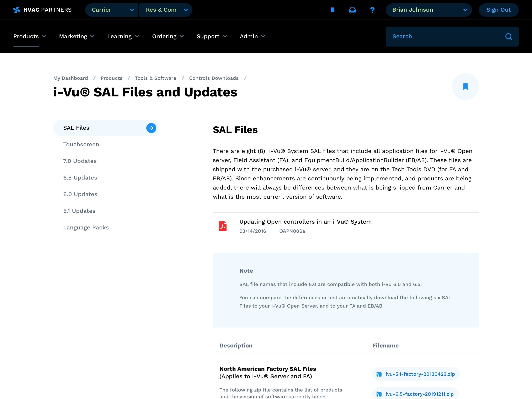Download ivu-6.5-factory-20191211.zip file
The height and width of the screenshot is (399, 532).
click(419, 394)
